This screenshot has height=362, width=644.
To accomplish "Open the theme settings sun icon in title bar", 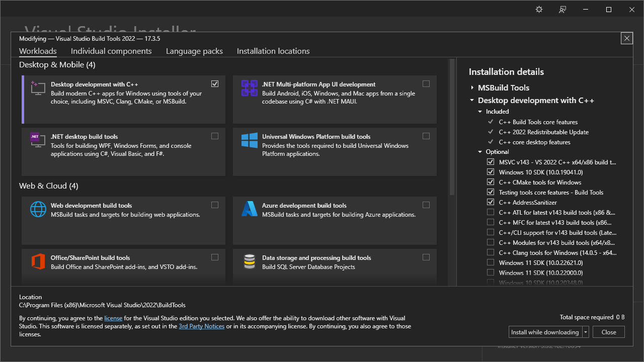I will point(539,10).
